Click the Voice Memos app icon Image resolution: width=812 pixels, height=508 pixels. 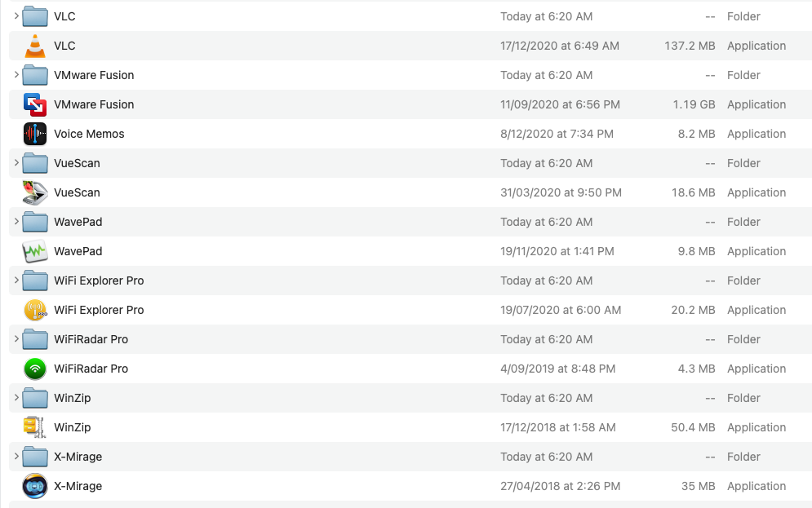click(x=35, y=134)
